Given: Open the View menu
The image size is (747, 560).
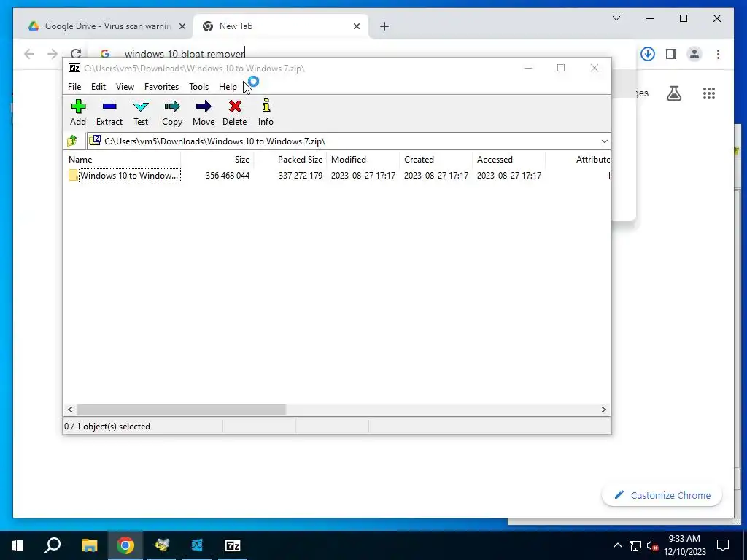Looking at the screenshot, I should (125, 87).
